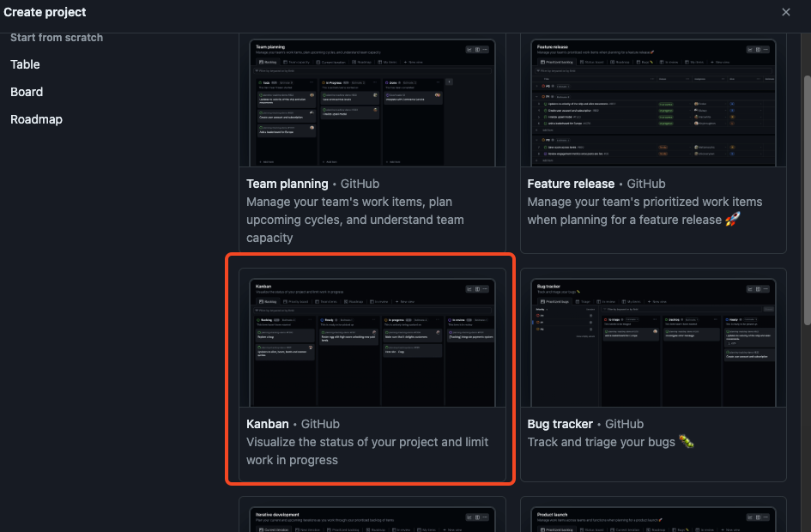Screen dimensions: 811x532
Task: Open the Team planning template preview
Action: click(372, 102)
